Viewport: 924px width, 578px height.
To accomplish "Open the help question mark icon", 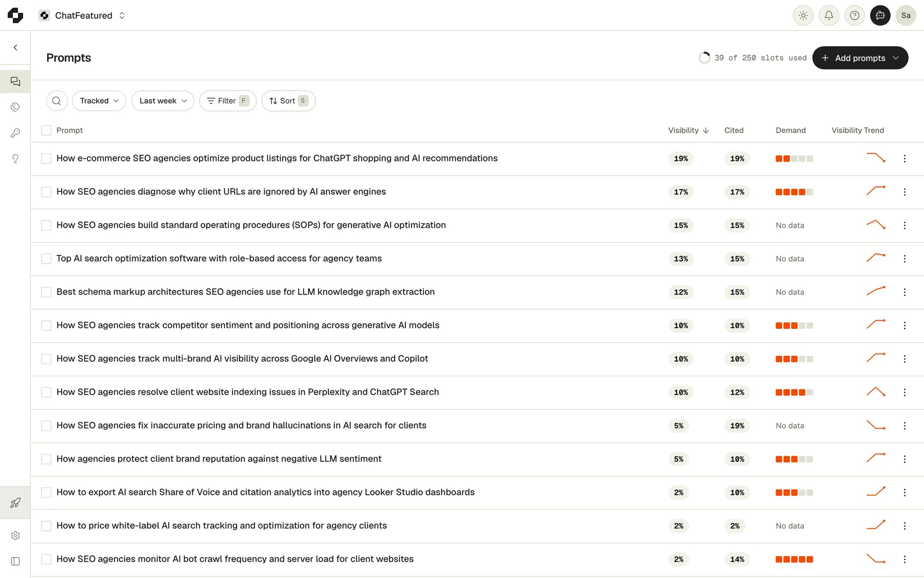I will [855, 15].
